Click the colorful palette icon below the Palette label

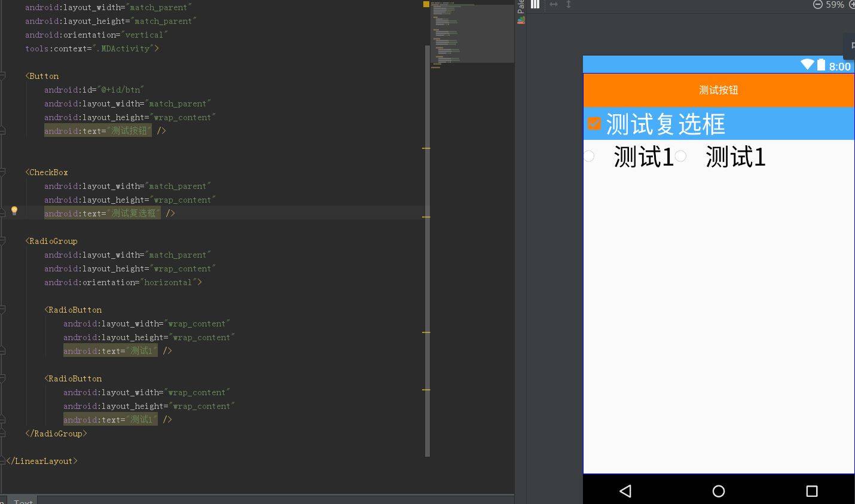click(521, 20)
